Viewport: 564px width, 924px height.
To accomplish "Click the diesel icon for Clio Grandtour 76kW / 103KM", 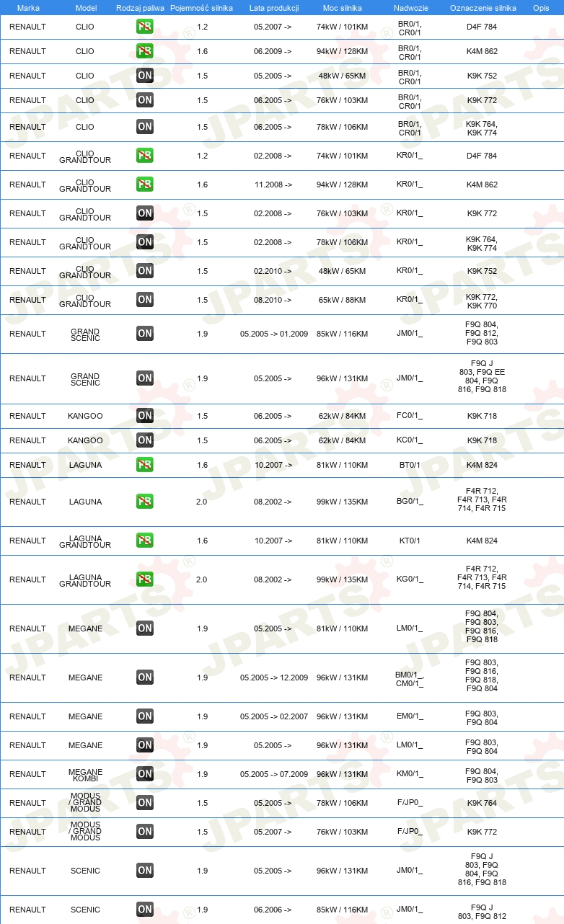I will point(144,213).
